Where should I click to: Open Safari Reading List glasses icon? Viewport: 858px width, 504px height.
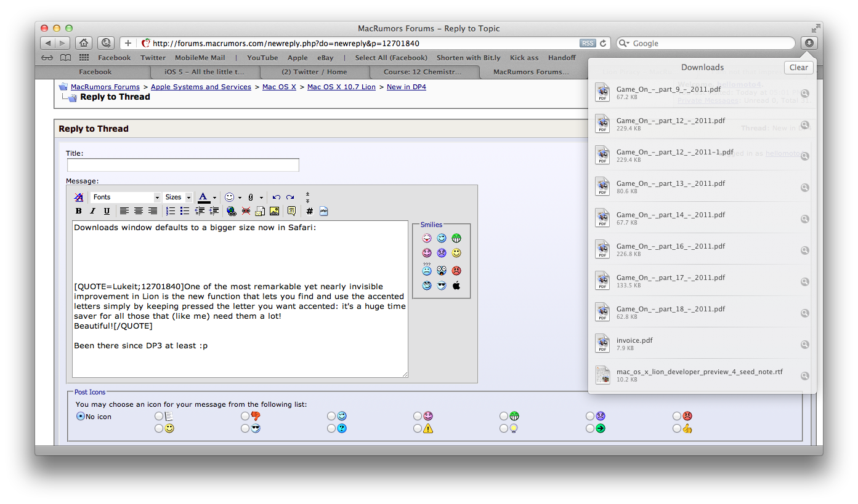coord(47,58)
